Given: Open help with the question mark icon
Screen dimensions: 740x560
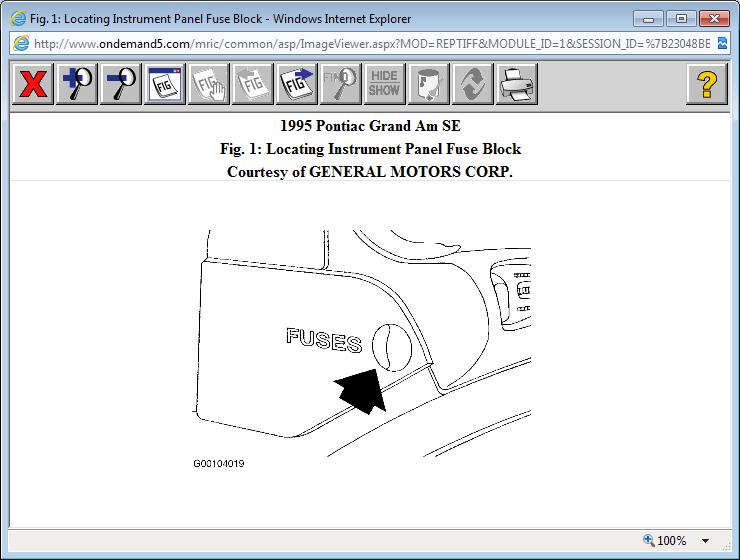Looking at the screenshot, I should click(x=706, y=84).
